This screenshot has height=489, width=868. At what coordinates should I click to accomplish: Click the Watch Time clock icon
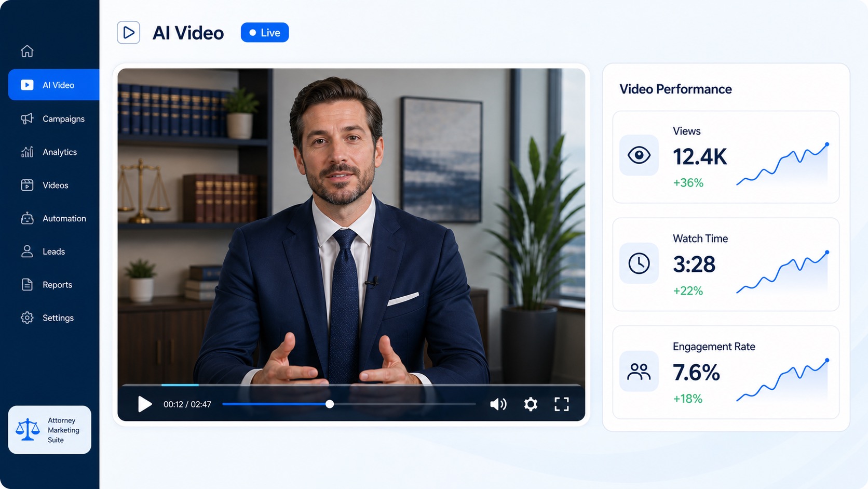point(639,263)
